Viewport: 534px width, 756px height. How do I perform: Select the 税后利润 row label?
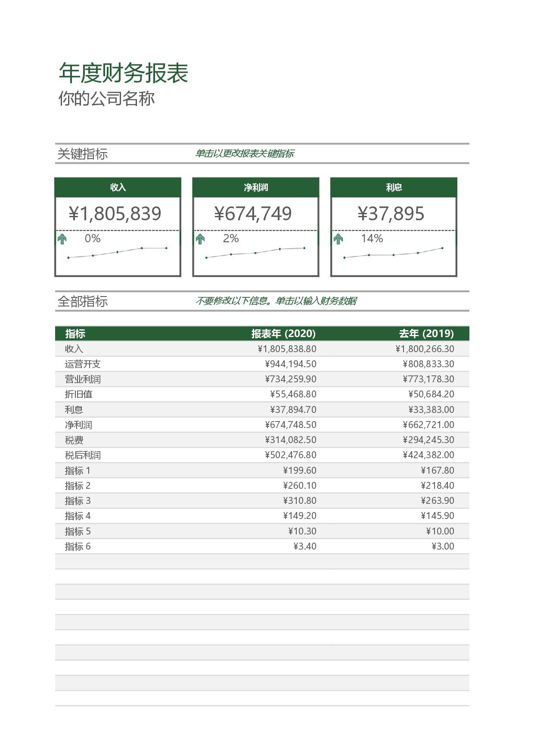[83, 455]
